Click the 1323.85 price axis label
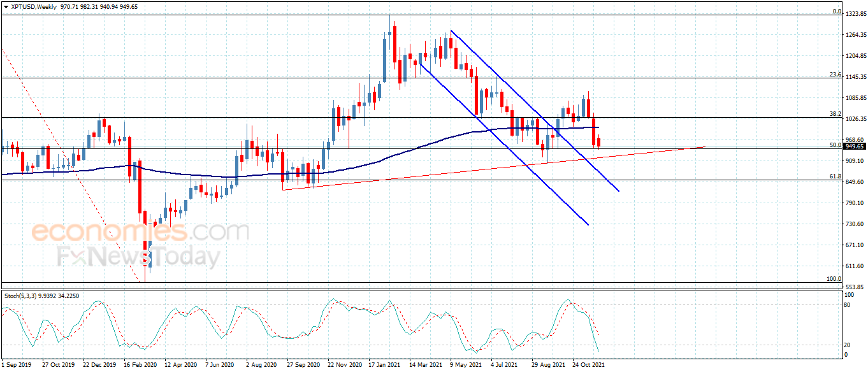Screen dimensions: 868x372 [855, 13]
